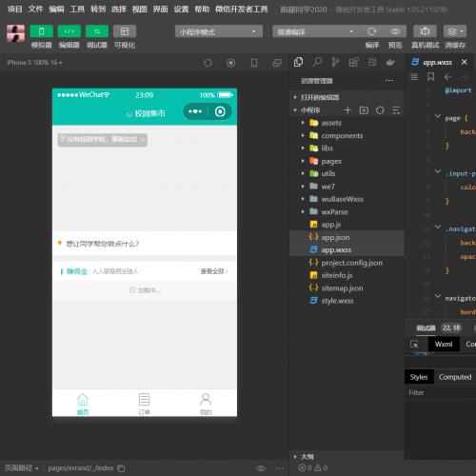Toggle the debugger panel button
This screenshot has height=476, width=476.
(x=97, y=31)
